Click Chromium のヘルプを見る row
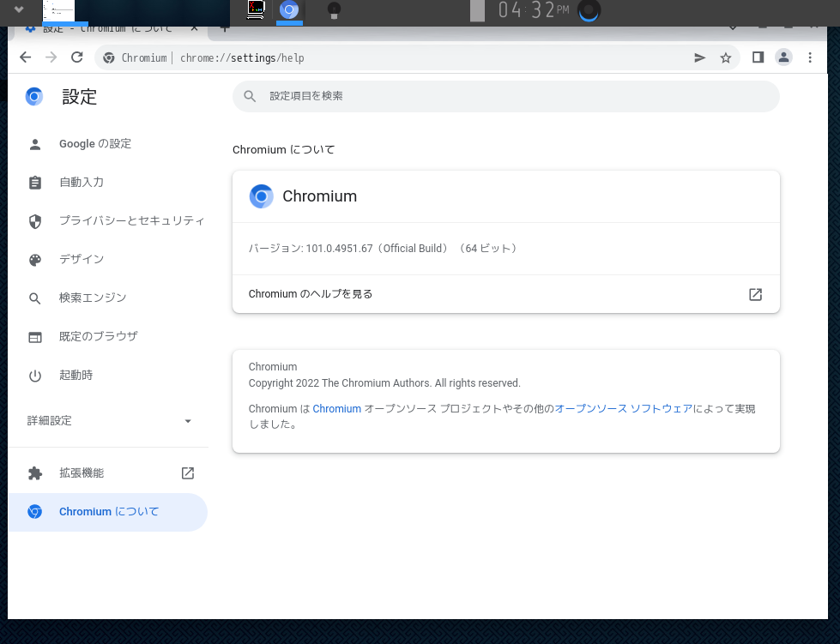 (x=505, y=294)
